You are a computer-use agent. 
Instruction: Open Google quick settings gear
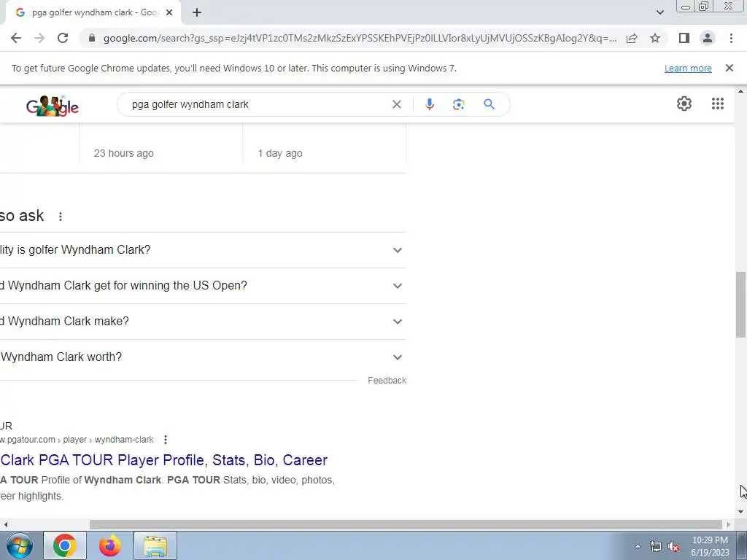[x=684, y=104]
